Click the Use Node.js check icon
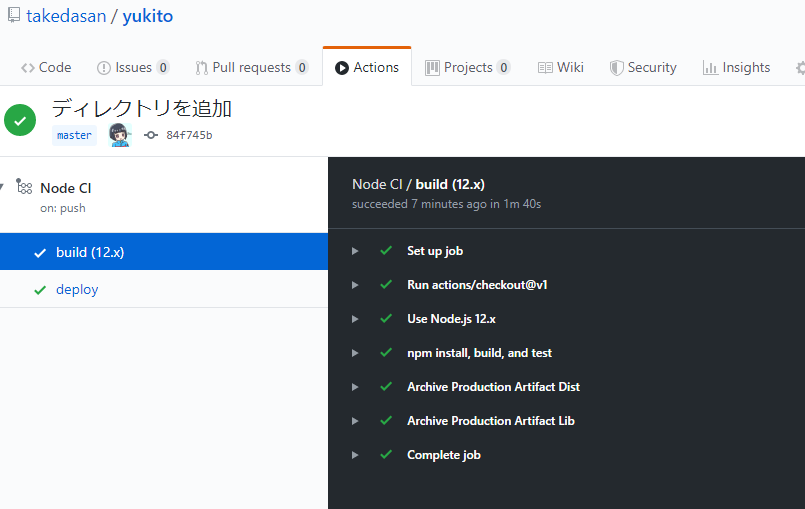Screen dimensions: 805x509 pos(386,318)
